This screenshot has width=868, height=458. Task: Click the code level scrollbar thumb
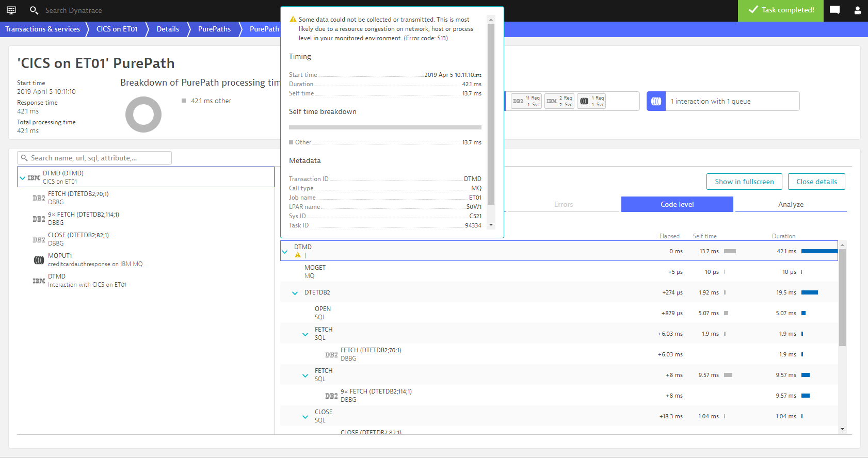[x=842, y=298]
